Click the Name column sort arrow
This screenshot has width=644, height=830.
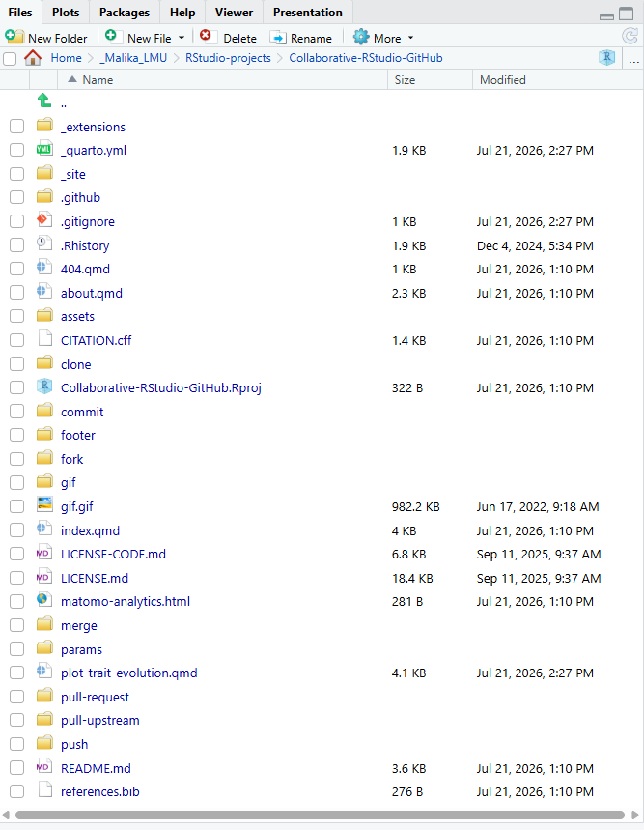pos(72,79)
